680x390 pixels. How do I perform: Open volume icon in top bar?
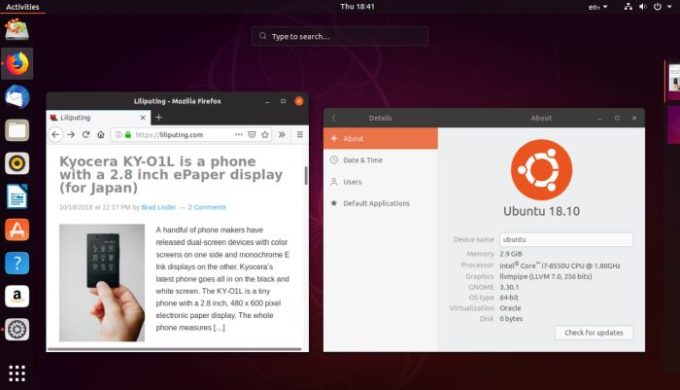(x=643, y=7)
